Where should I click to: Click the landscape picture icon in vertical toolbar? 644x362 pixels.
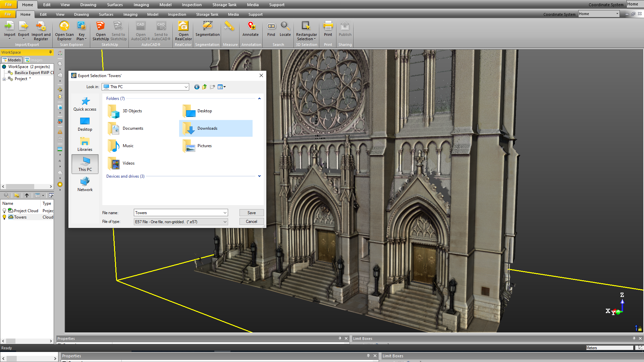pos(60,149)
